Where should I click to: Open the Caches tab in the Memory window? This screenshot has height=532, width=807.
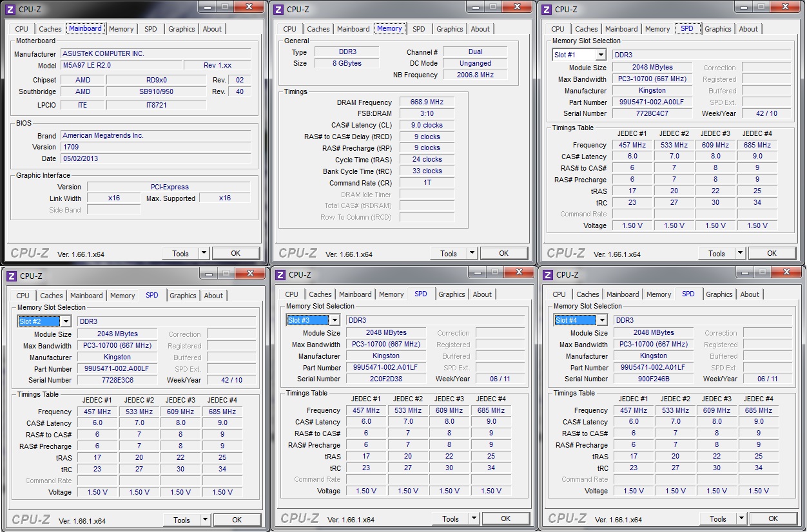318,29
